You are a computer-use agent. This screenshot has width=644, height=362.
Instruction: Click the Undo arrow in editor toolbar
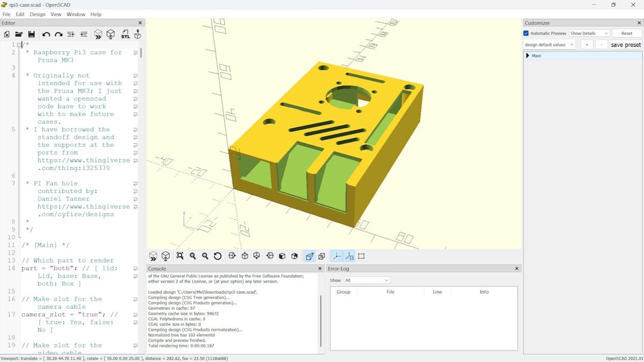[46, 34]
